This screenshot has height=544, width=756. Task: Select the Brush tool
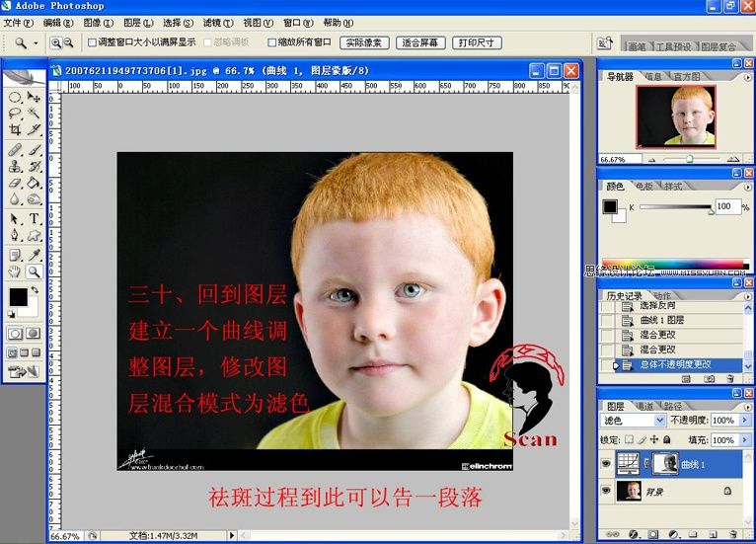tap(34, 149)
